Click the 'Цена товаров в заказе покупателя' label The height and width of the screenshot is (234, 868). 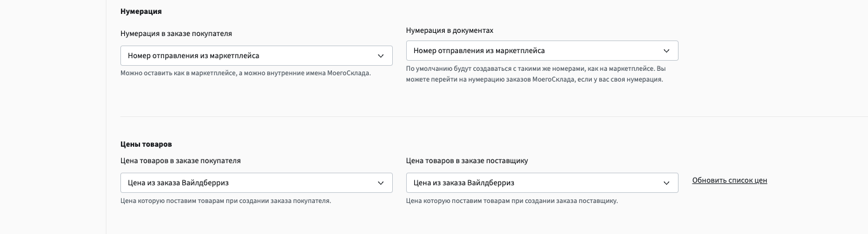tap(181, 161)
